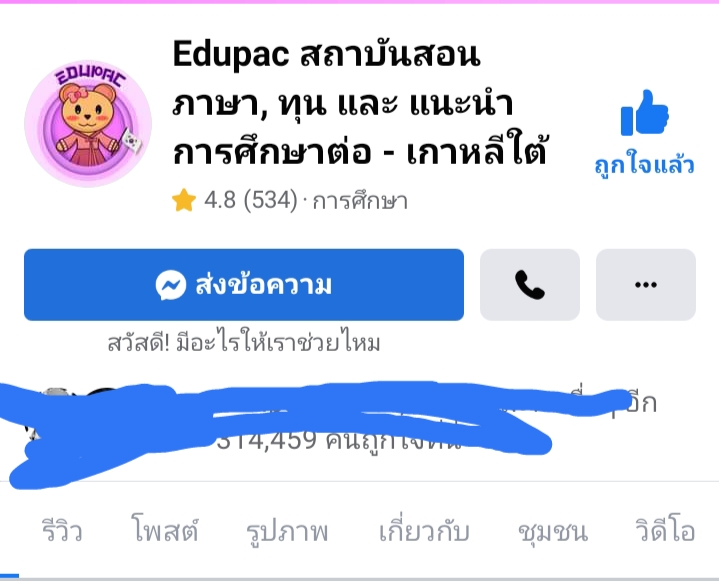
Task: Click the Edupac page title
Action: [360, 102]
